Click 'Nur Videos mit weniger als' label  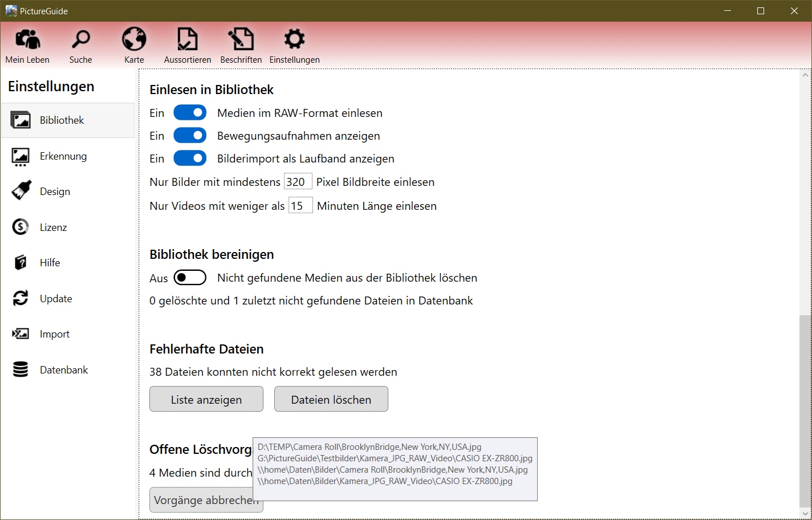[217, 206]
